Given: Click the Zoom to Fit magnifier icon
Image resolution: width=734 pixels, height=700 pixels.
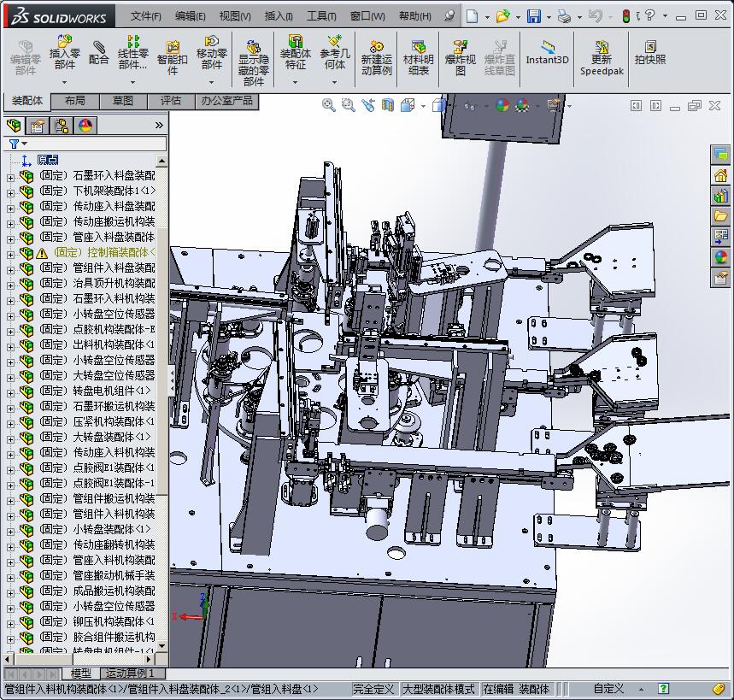Looking at the screenshot, I should (328, 105).
